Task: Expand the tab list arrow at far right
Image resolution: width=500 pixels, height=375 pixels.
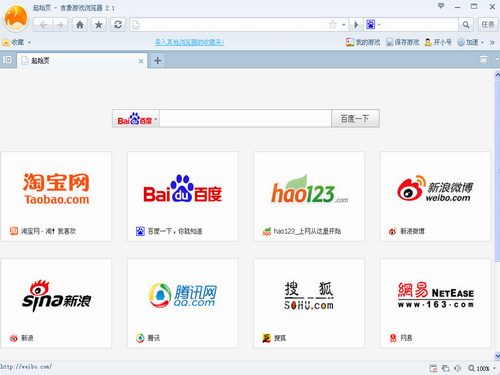Action: pos(497,59)
